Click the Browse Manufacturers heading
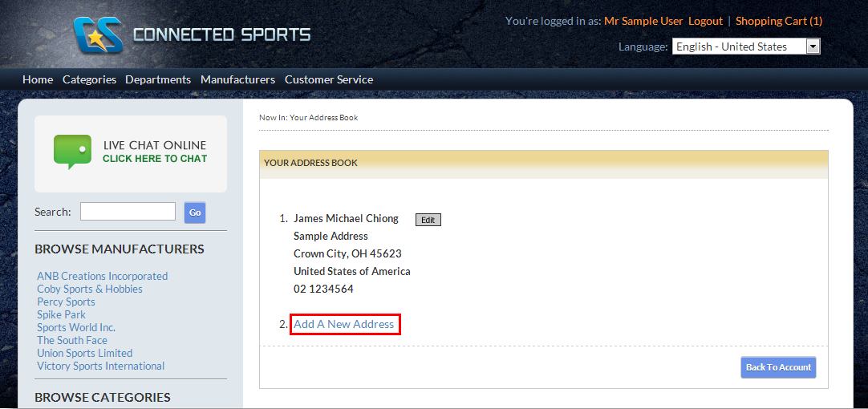868x409 pixels. 120,249
